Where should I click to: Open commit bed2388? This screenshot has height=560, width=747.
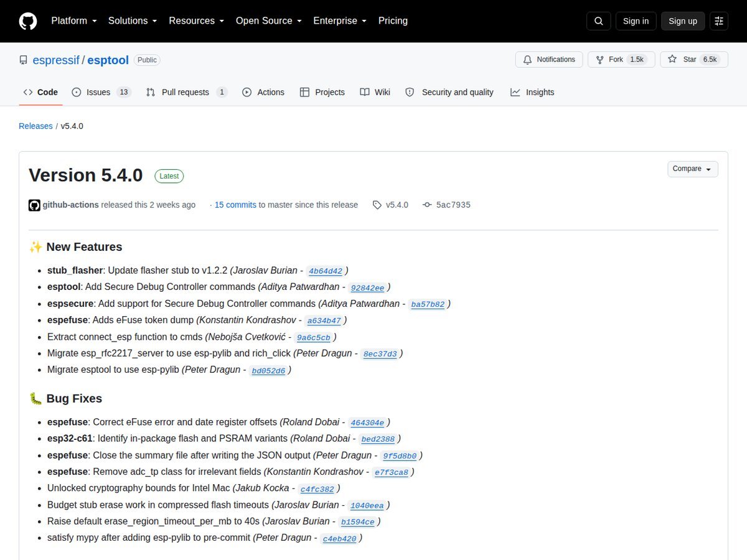pyautogui.click(x=378, y=439)
